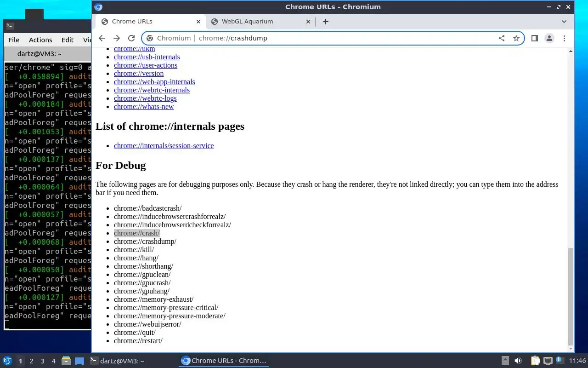Click the chrome://badcastcrash/ list entry
Viewport: 588px width, 368px height.
point(148,208)
